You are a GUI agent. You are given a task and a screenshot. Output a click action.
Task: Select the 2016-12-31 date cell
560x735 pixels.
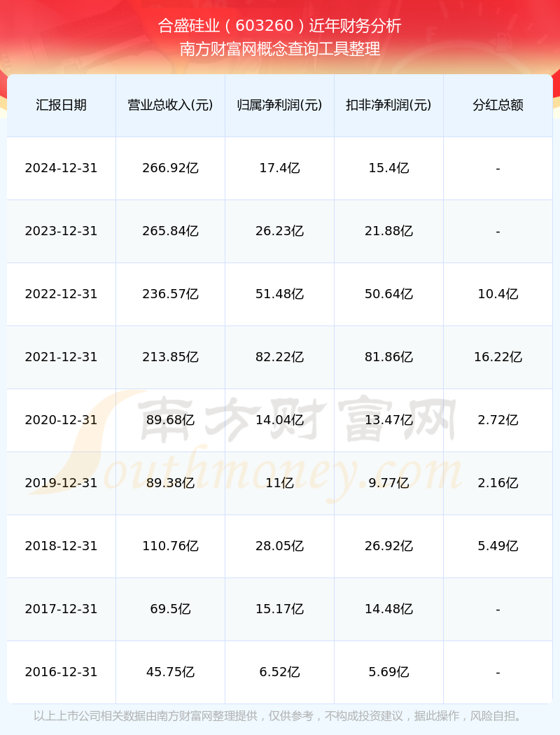pos(62,672)
